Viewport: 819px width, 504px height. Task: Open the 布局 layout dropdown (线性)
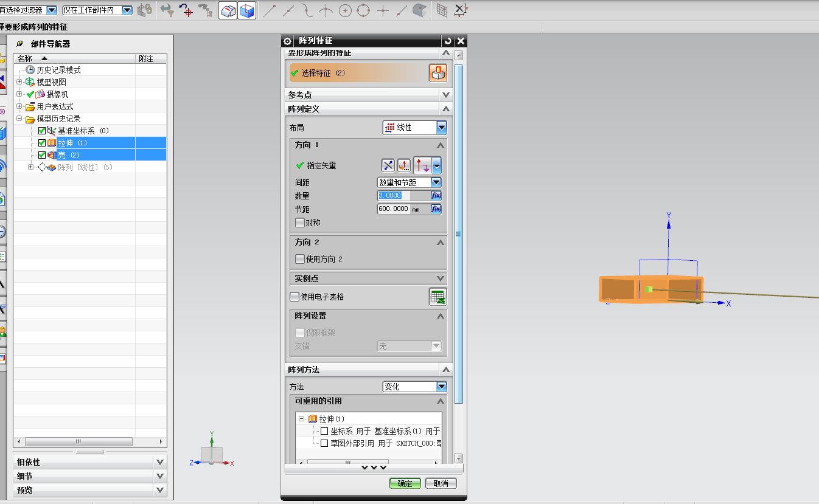pos(414,128)
